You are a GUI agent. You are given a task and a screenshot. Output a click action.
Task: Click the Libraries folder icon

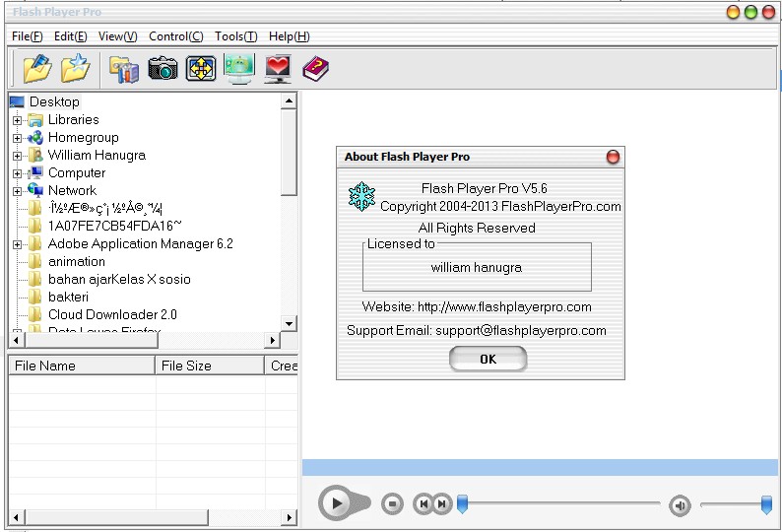35,120
